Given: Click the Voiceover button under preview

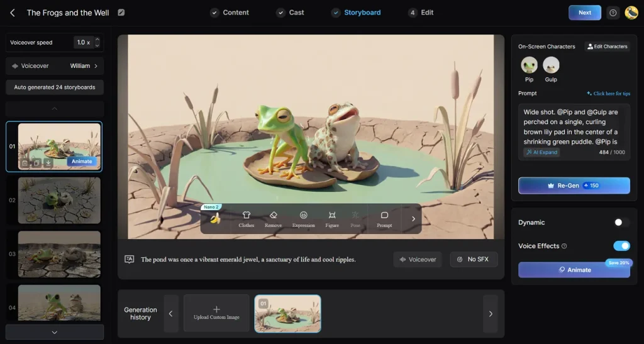Looking at the screenshot, I should pyautogui.click(x=418, y=260).
